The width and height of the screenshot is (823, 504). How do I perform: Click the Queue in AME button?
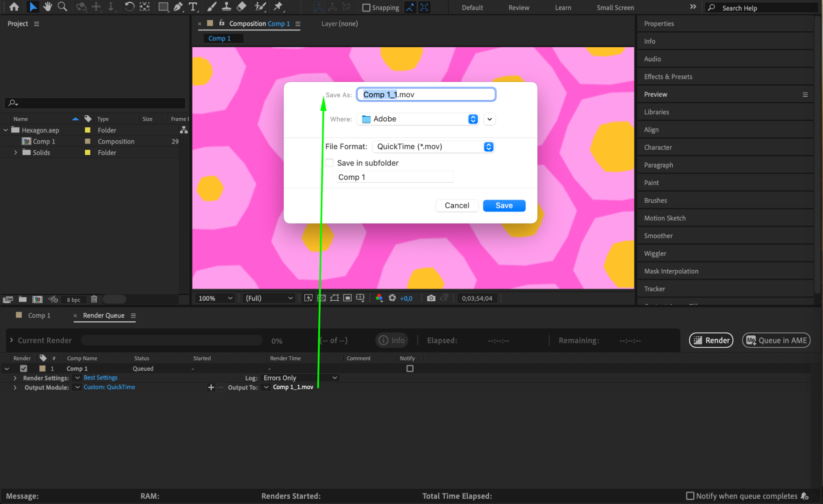pos(776,340)
